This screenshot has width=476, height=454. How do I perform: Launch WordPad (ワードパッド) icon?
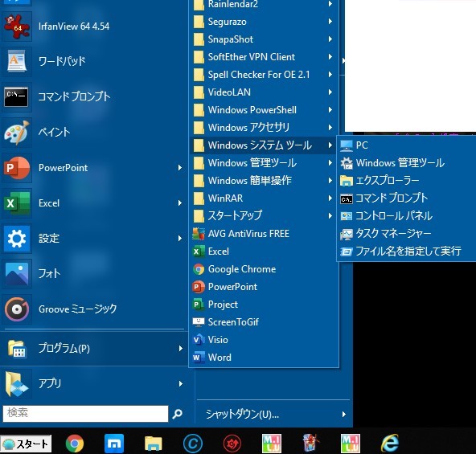[x=16, y=61]
